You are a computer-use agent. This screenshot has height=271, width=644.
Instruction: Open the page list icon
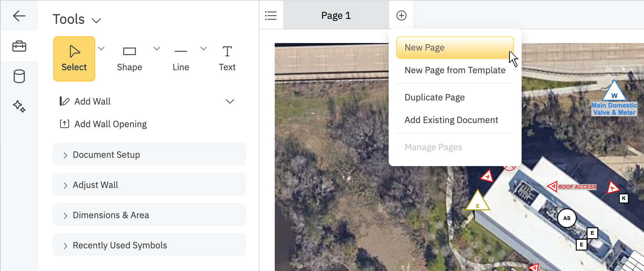[271, 15]
